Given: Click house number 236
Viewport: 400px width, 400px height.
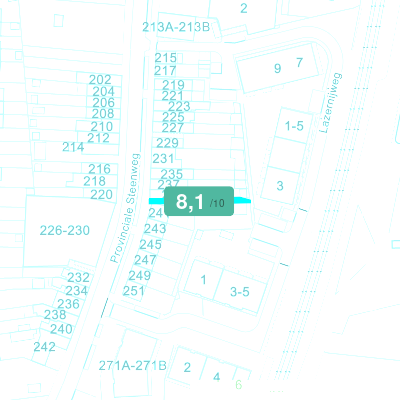Looking at the screenshot, I should (68, 304).
